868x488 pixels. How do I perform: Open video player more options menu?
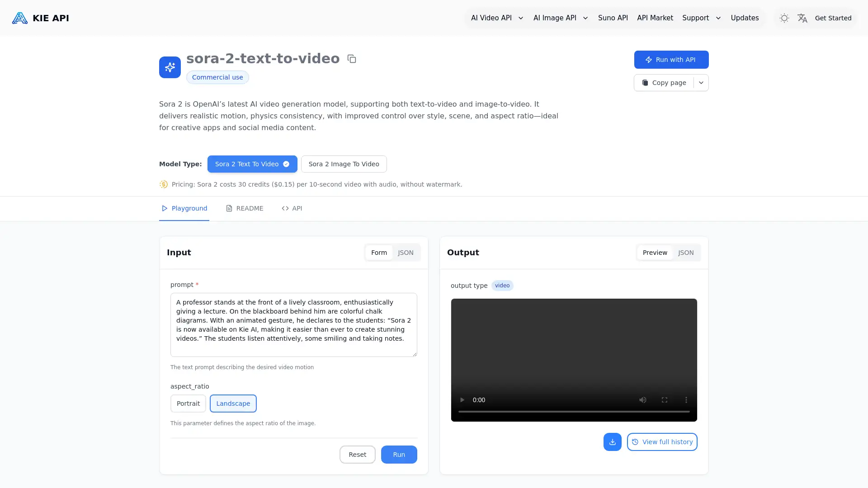coord(686,400)
